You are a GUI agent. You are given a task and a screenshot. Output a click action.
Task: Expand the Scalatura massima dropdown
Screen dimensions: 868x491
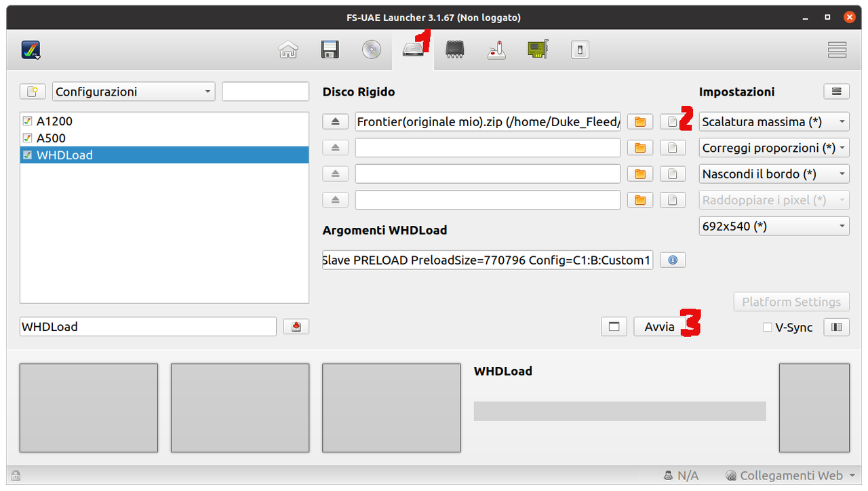774,122
